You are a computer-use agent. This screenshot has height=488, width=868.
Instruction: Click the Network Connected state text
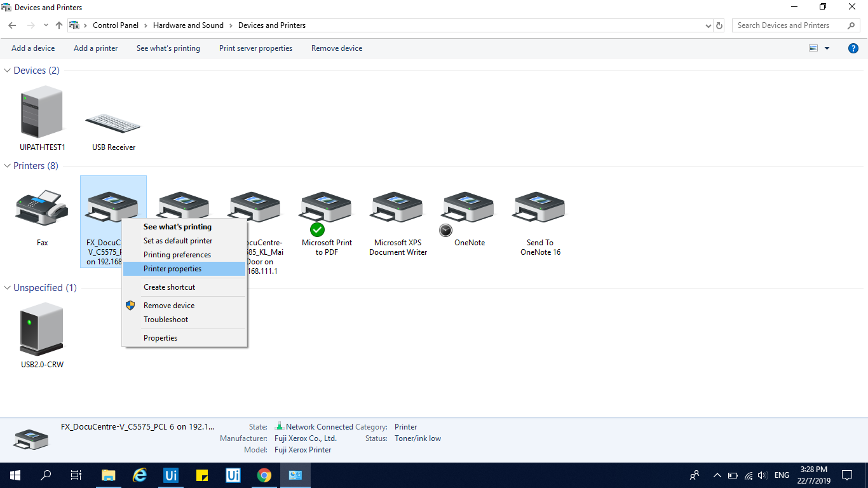coord(320,427)
